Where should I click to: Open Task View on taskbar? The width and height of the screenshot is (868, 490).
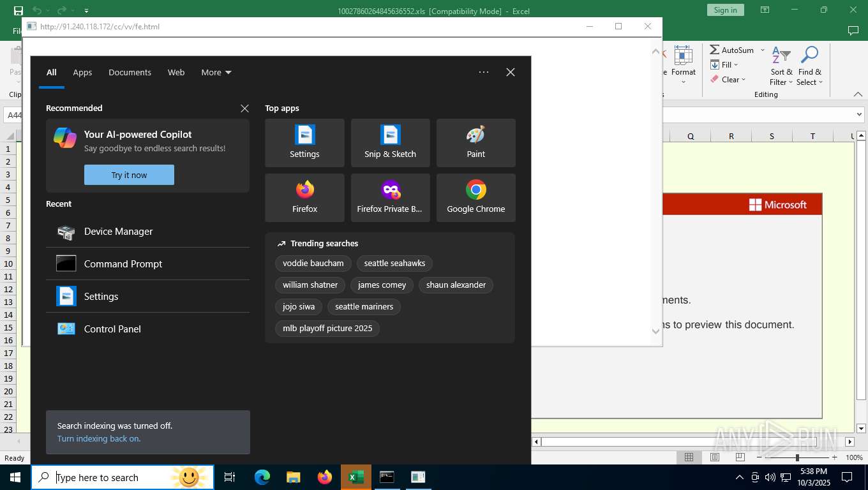230,477
